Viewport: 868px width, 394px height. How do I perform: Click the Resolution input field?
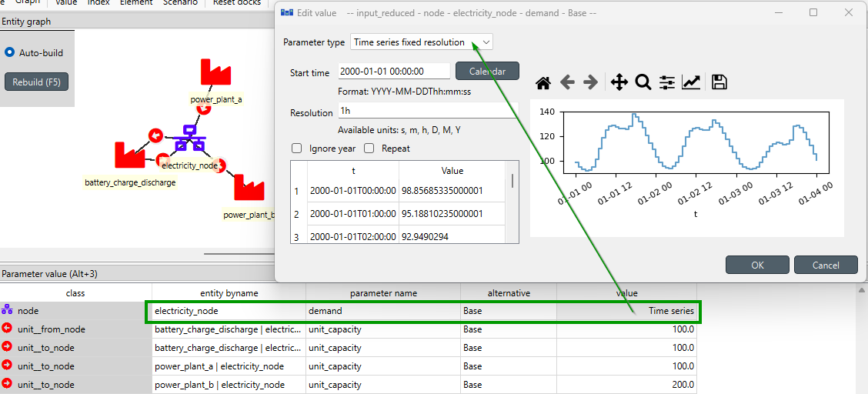[428, 112]
